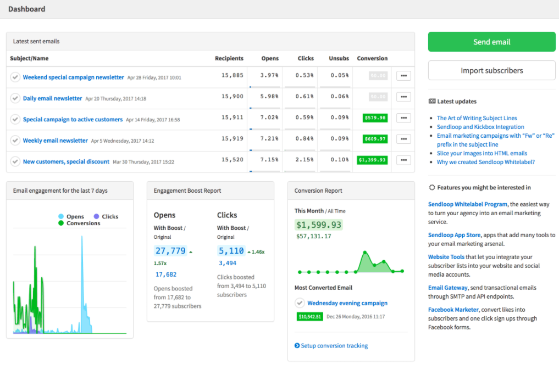Open Special campaign to active customers

tap(73, 119)
